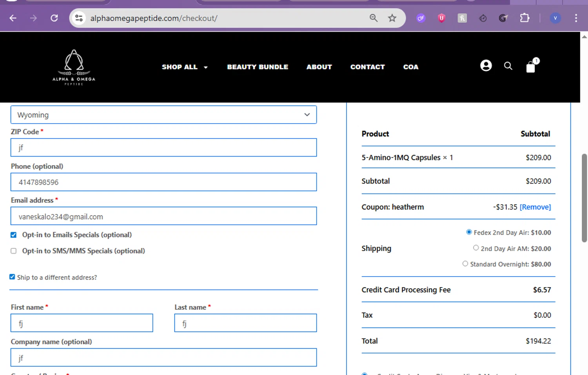Remove the heatherm coupon
588x375 pixels.
[x=535, y=207]
